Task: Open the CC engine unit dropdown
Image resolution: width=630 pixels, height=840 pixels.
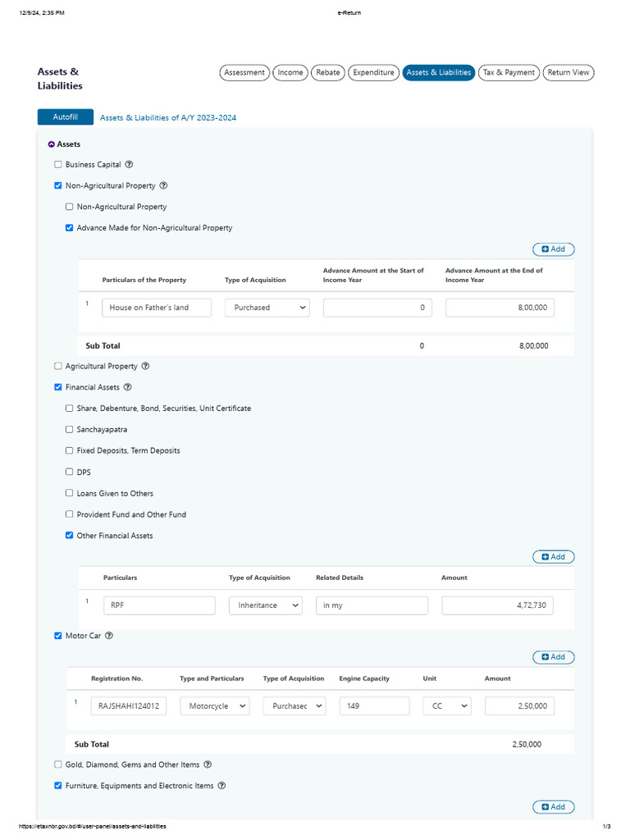Action: [x=447, y=706]
